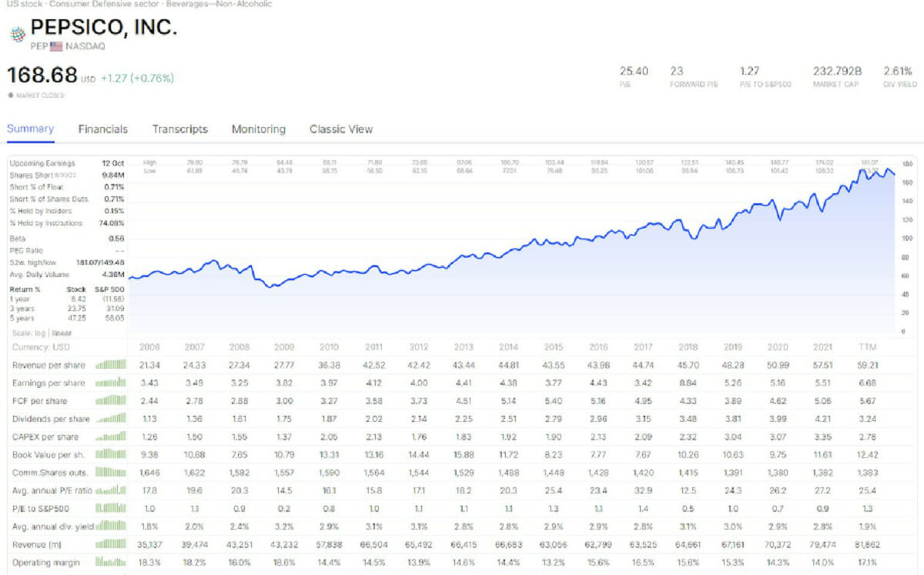Open the Revenue per share mini bar chart
The image size is (924, 575).
tap(110, 364)
